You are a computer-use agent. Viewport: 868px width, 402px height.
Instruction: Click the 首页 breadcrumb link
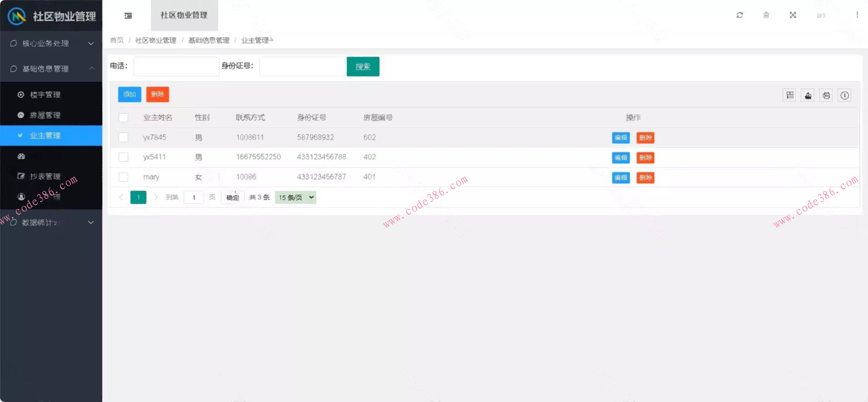click(117, 40)
